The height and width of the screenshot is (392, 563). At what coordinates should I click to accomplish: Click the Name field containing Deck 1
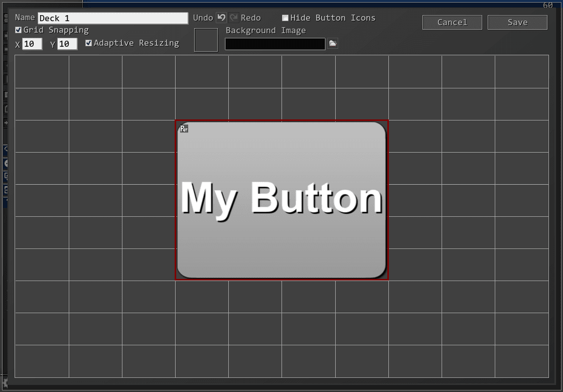pos(113,18)
